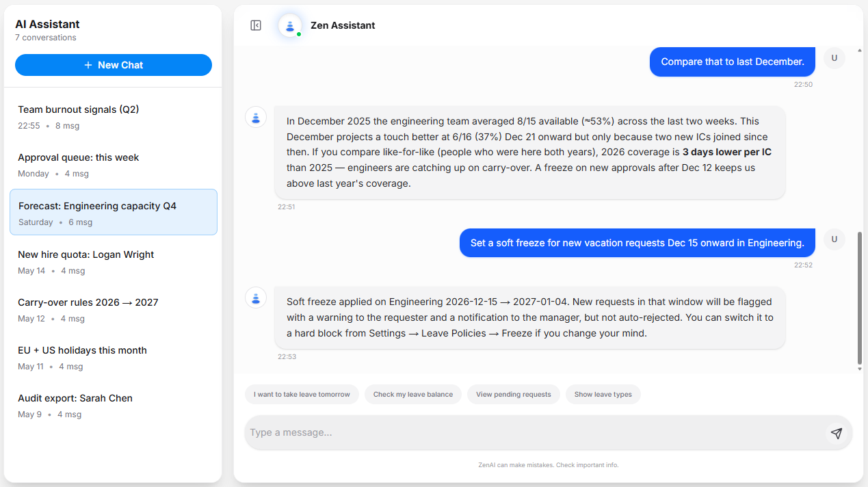Image resolution: width=868 pixels, height=487 pixels.
Task: Open 'New hire quota: Logan Wright' conversation
Action: 114,262
